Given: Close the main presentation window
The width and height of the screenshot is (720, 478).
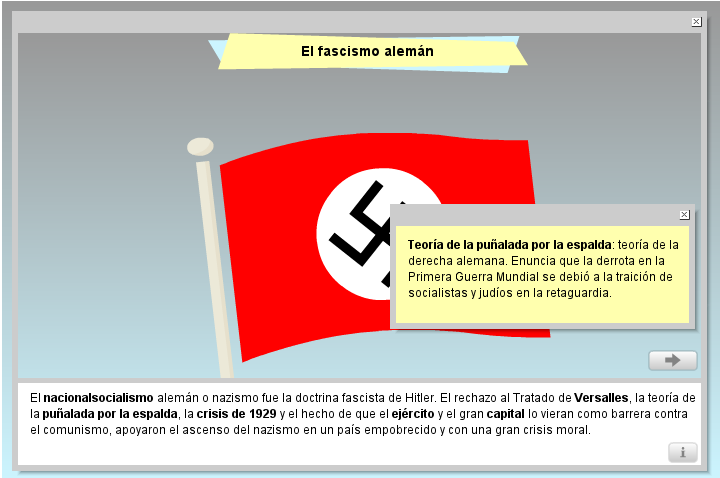Looking at the screenshot, I should coord(696,22).
